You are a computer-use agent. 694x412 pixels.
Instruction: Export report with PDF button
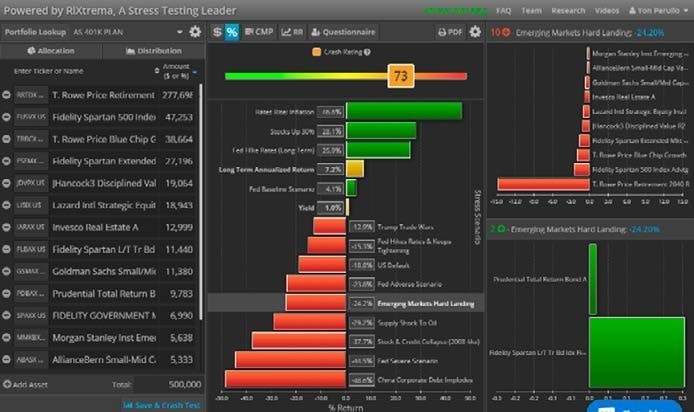[450, 32]
